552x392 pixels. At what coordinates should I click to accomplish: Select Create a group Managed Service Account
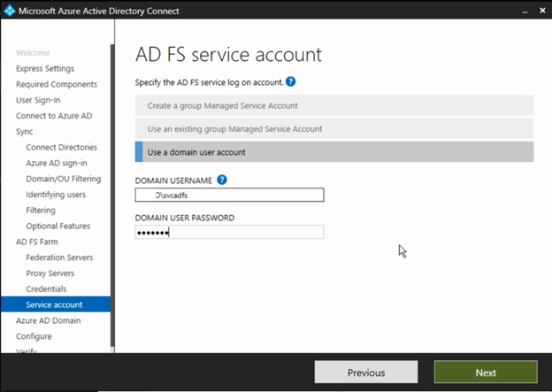pyautogui.click(x=334, y=105)
